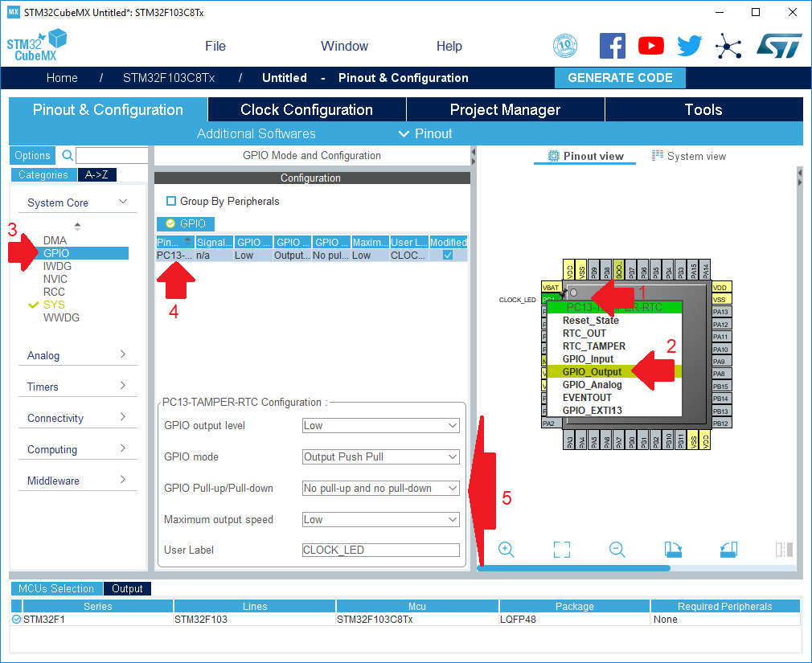This screenshot has width=812, height=663.
Task: Toggle Group By Peripherals checkbox
Action: click(x=171, y=201)
